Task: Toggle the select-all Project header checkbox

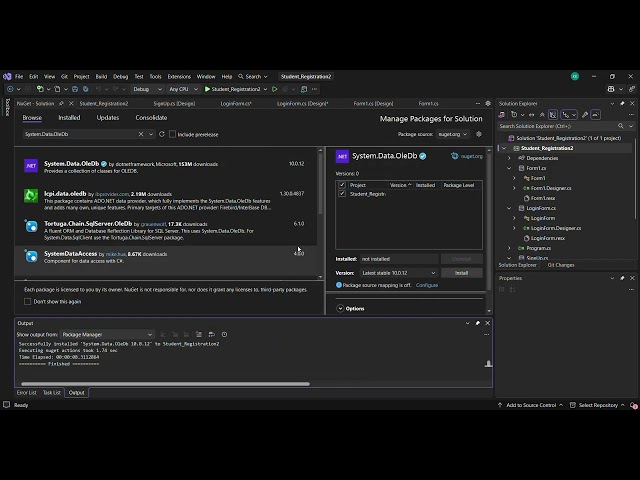Action: pyautogui.click(x=342, y=185)
